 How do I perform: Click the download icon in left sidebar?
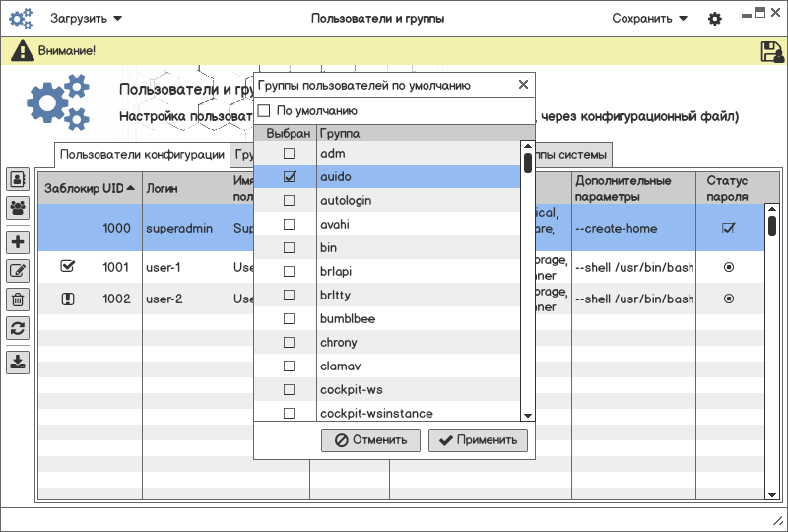coord(18,362)
